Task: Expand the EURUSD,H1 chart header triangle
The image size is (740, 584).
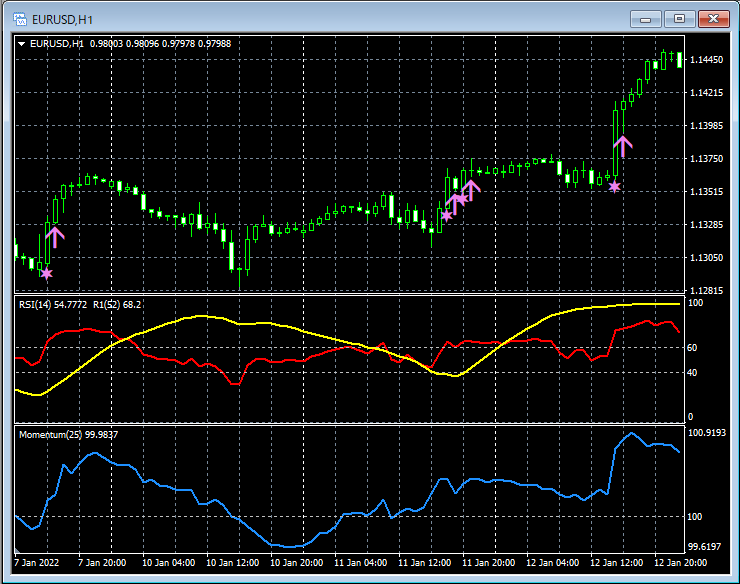Action: pyautogui.click(x=22, y=43)
